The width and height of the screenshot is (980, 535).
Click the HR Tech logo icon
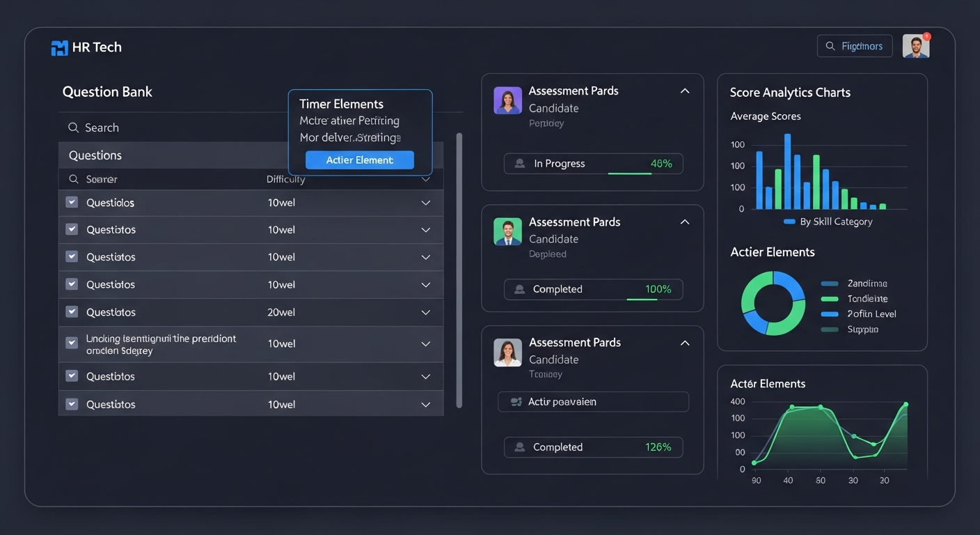(x=60, y=47)
